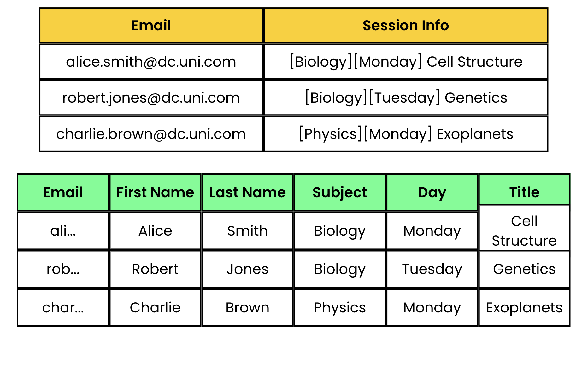Select the [Biology][Monday] Cell Structure cell

tap(406, 62)
